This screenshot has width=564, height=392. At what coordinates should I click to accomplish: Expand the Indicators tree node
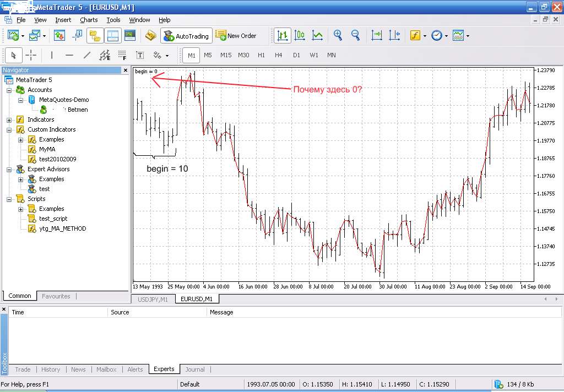tap(9, 120)
